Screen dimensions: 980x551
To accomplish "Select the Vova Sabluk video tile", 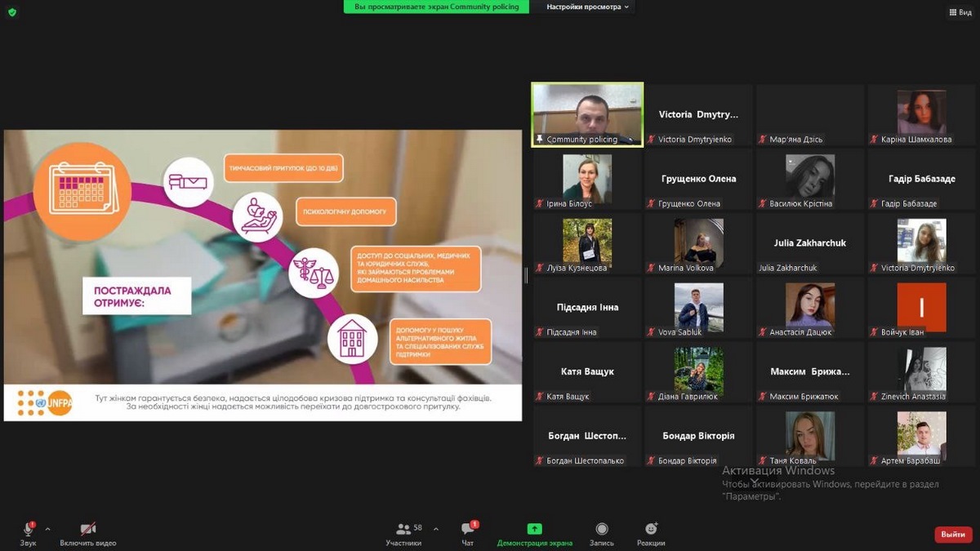I will 698,307.
